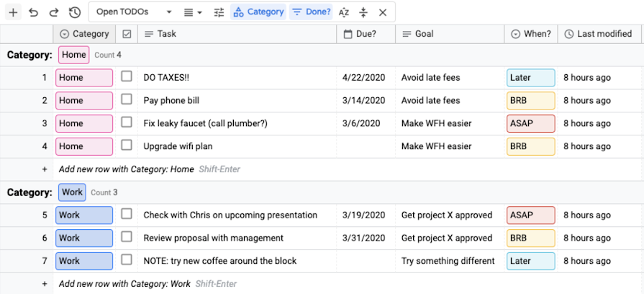Select the Due? date cell 3/19/2020
This screenshot has width=644, height=294.
pyautogui.click(x=363, y=215)
